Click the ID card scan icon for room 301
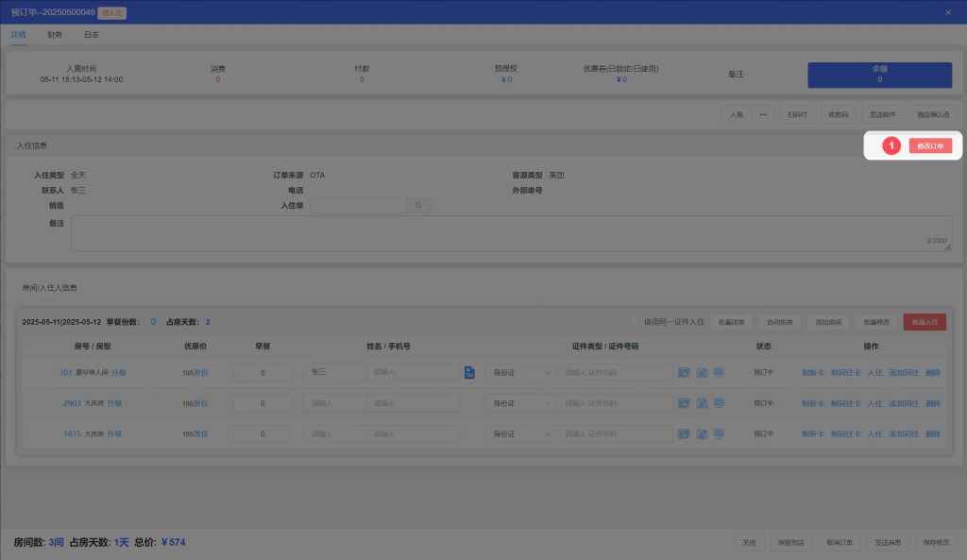 tap(684, 373)
